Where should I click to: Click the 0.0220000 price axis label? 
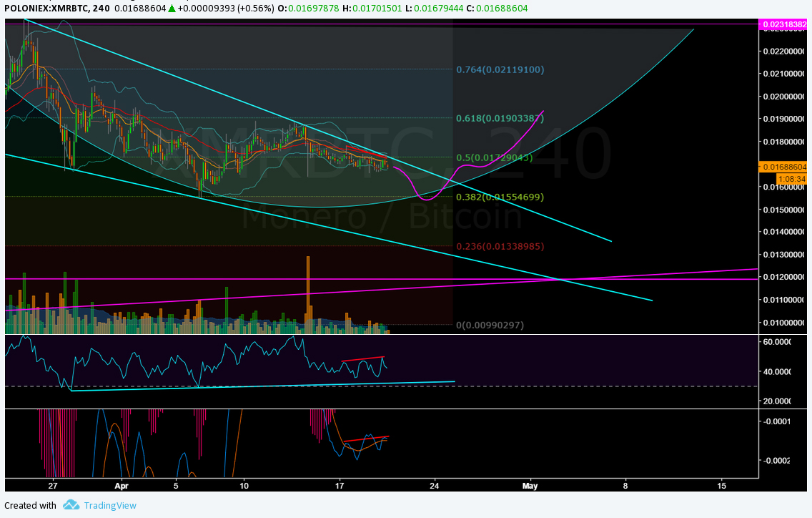[x=784, y=52]
